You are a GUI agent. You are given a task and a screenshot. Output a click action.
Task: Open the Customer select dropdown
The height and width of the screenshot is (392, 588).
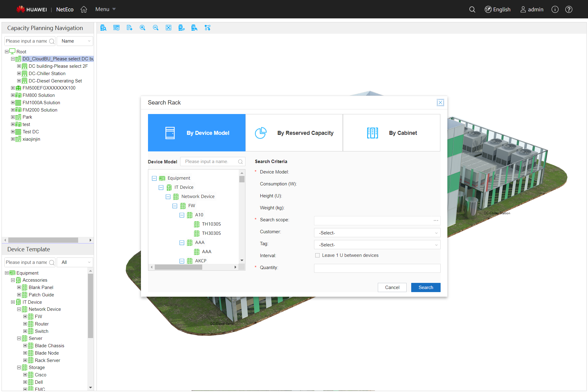click(x=377, y=233)
